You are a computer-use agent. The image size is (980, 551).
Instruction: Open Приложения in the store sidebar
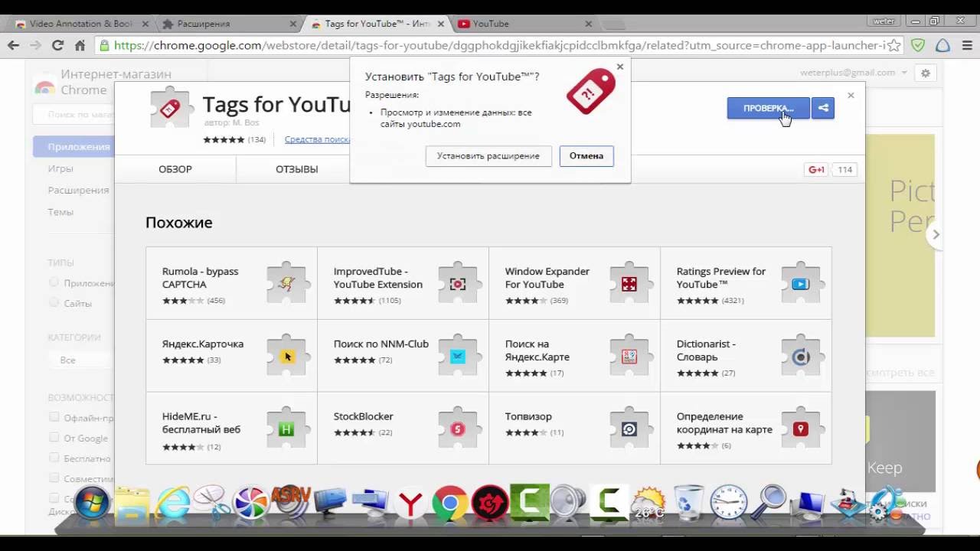(73, 147)
